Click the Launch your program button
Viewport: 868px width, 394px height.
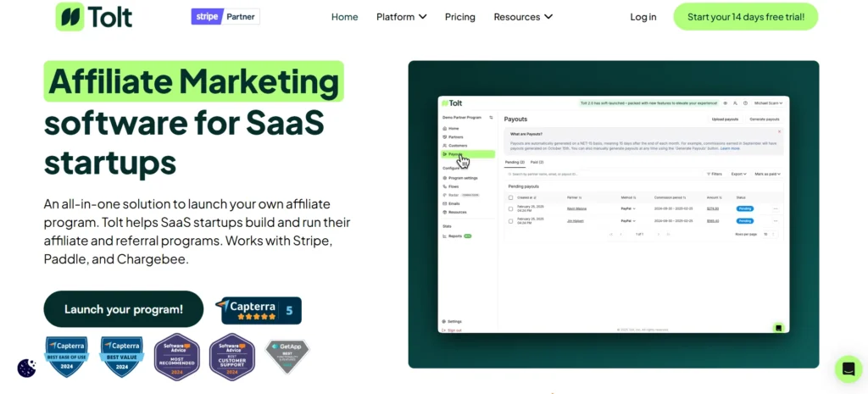coord(124,309)
